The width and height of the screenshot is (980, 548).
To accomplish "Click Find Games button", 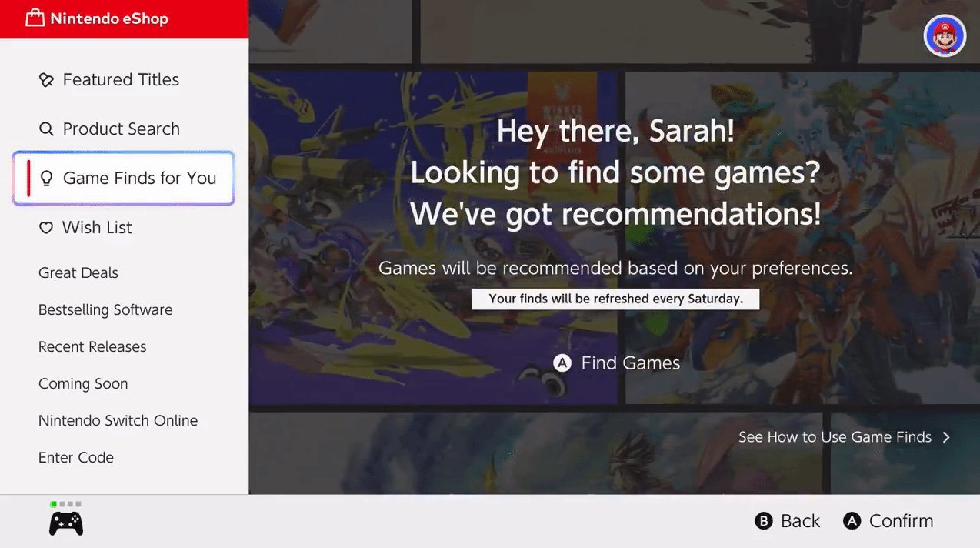I will pyautogui.click(x=616, y=363).
